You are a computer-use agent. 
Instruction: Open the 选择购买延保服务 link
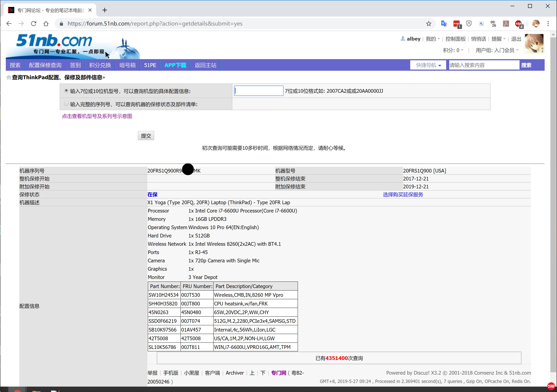coord(403,194)
